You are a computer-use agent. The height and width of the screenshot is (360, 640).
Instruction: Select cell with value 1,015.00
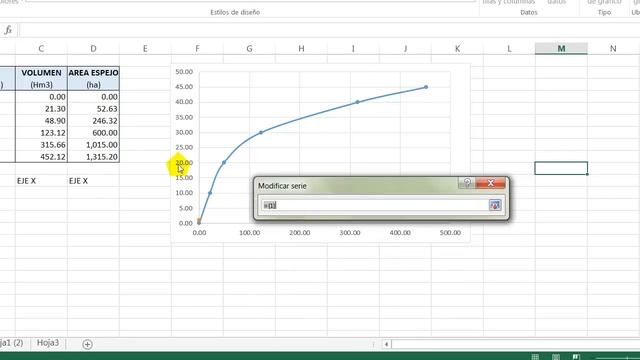(93, 145)
